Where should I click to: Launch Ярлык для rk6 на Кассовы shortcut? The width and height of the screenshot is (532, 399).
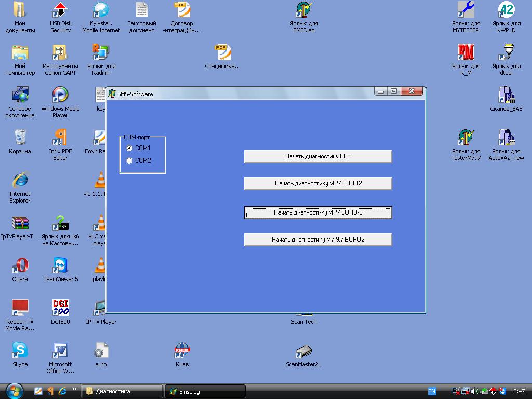[60, 231]
